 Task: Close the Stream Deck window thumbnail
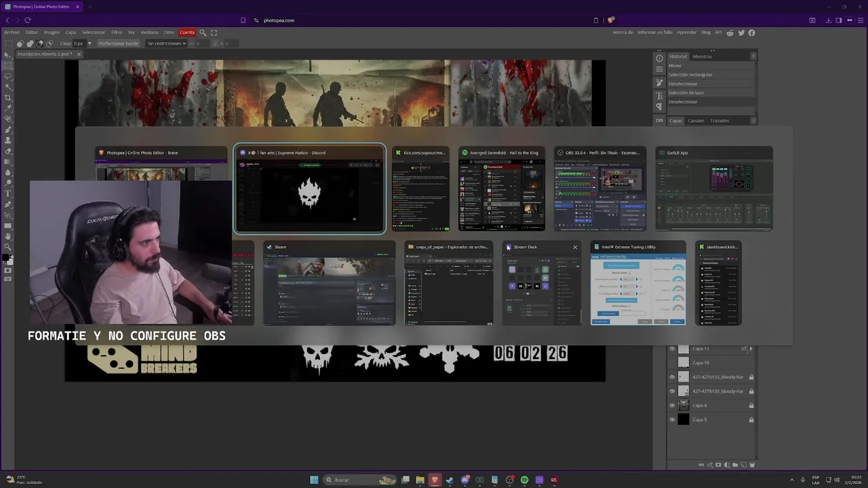coord(575,247)
